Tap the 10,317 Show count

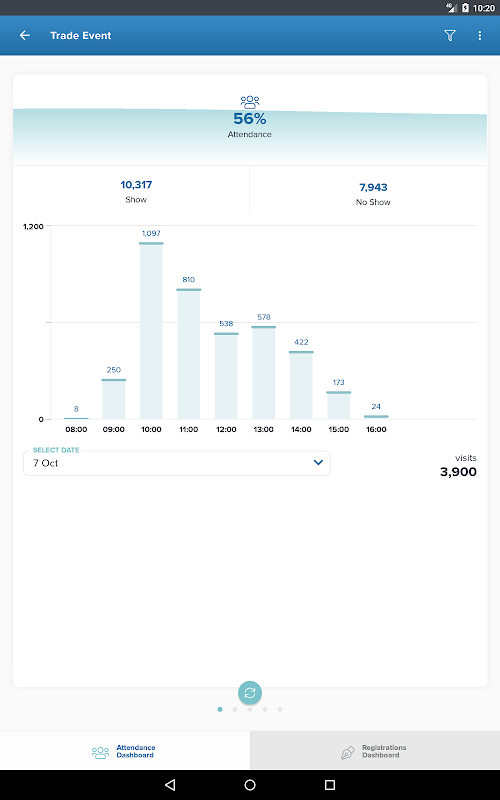coord(136,185)
